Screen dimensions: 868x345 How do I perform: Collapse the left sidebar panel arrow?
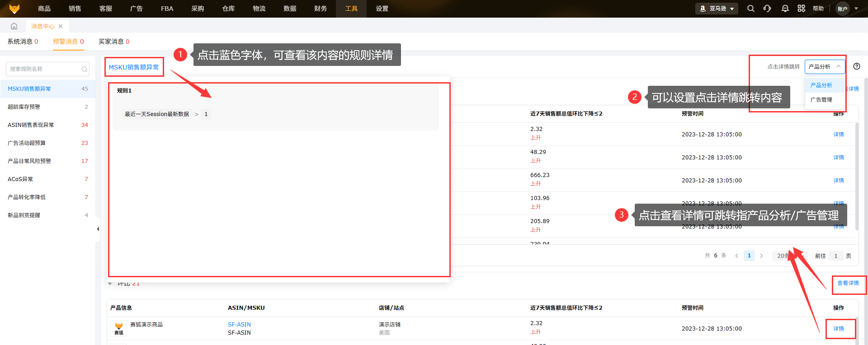tap(98, 229)
